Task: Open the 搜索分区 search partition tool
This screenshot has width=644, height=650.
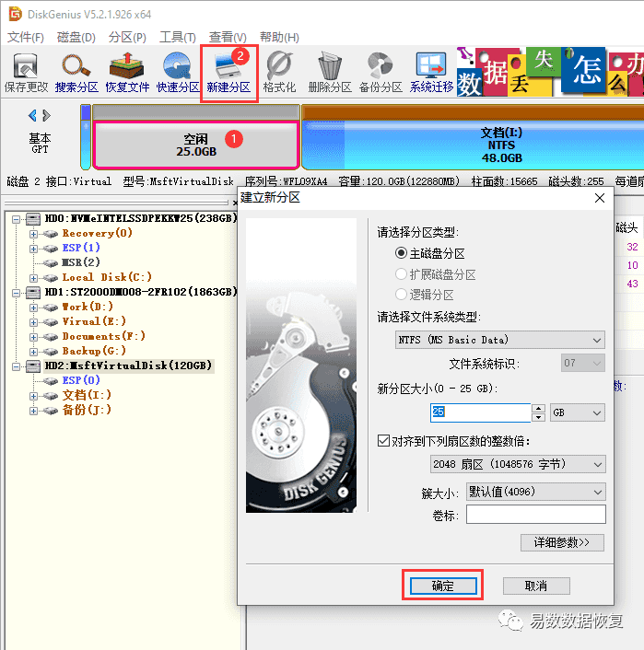Action: (76, 73)
